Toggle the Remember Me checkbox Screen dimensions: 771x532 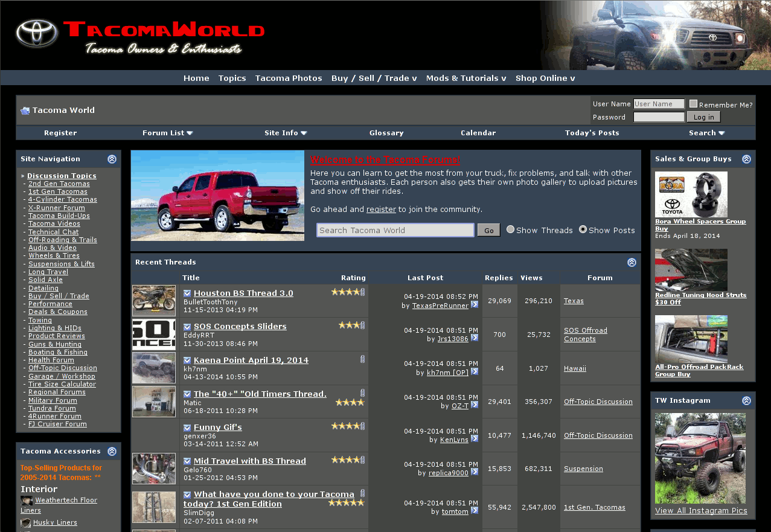693,104
